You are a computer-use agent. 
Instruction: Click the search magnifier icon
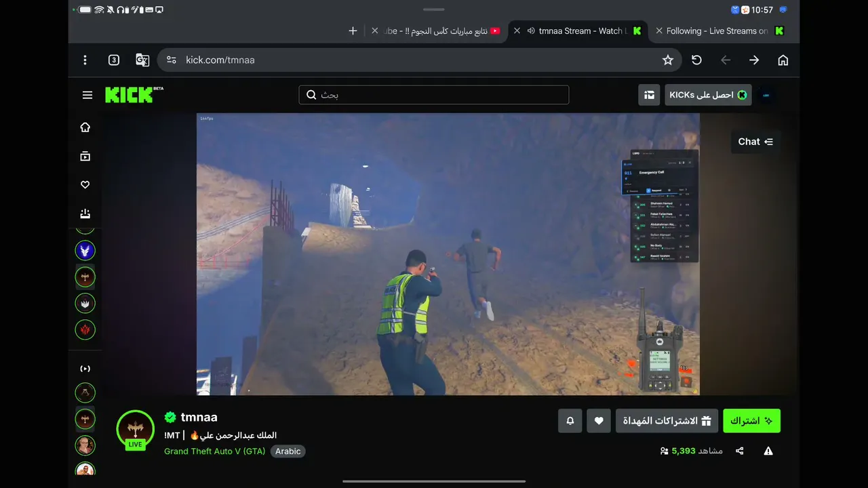click(x=311, y=95)
